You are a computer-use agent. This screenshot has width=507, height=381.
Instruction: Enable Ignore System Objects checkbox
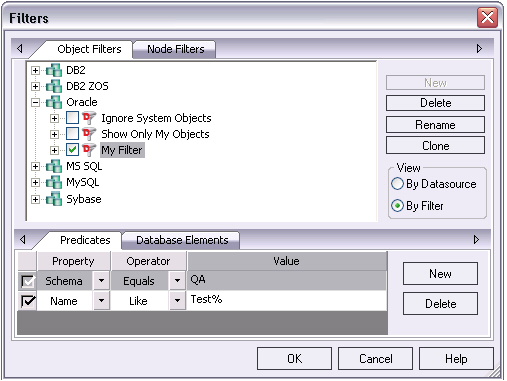72,118
